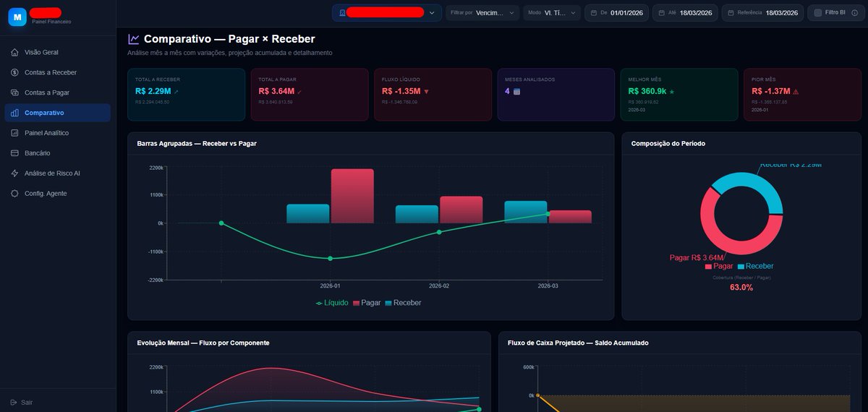Viewport: 868px width, 412px height.
Task: Click the 63.0% coverage value
Action: click(x=741, y=288)
